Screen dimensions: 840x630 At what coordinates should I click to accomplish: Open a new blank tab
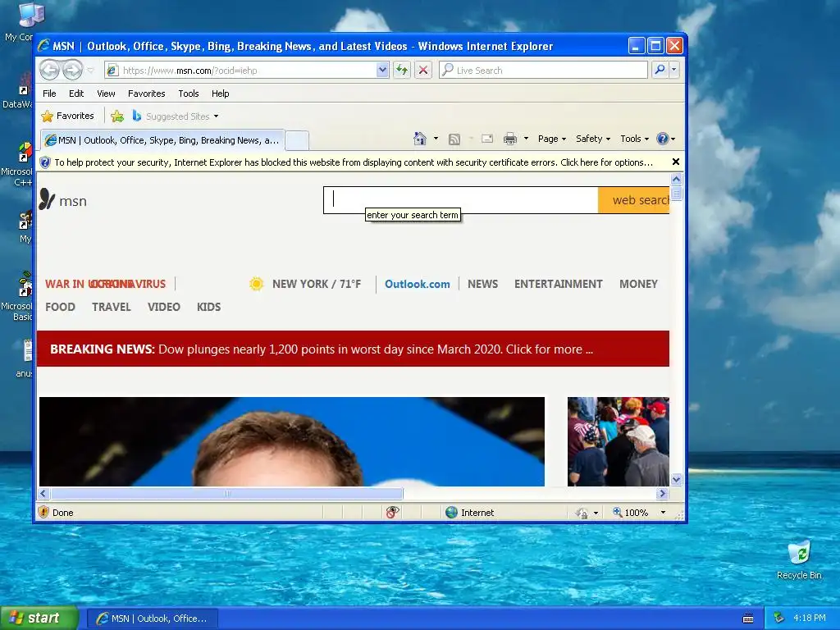297,140
